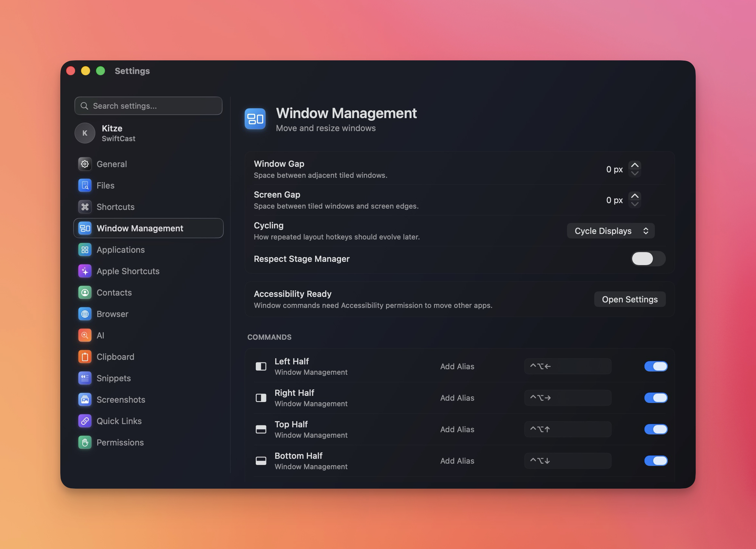Image resolution: width=756 pixels, height=549 pixels.
Task: Add Alias for Top Half
Action: pos(457,429)
